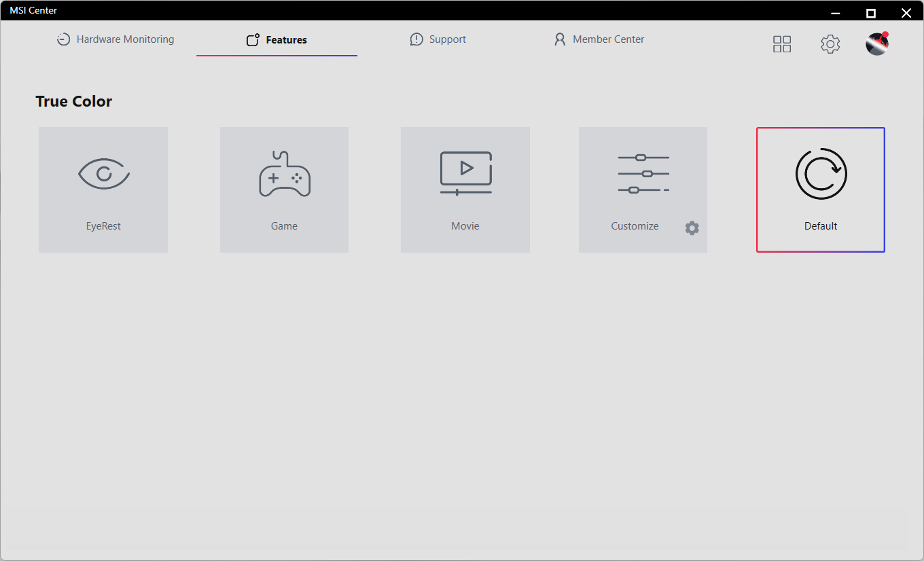Close the MSI Center window

click(x=906, y=13)
